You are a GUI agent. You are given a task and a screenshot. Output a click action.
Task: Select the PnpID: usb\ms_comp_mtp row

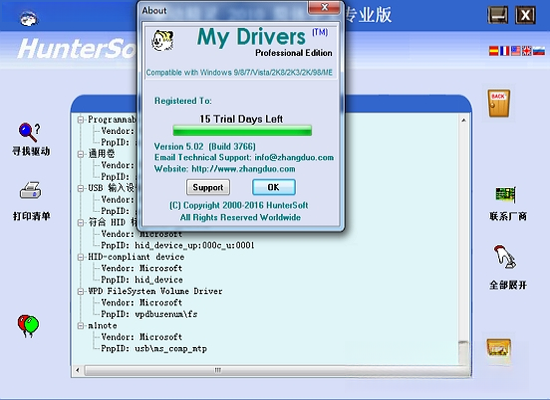pyautogui.click(x=154, y=348)
